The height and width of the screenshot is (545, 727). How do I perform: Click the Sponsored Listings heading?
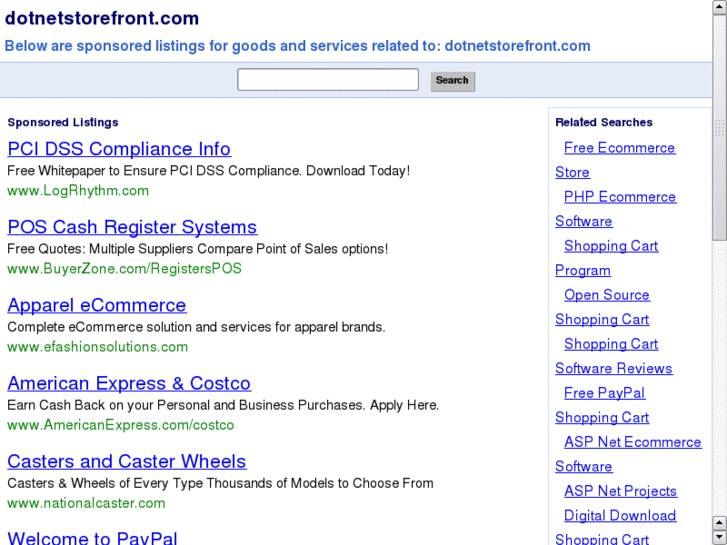point(63,122)
